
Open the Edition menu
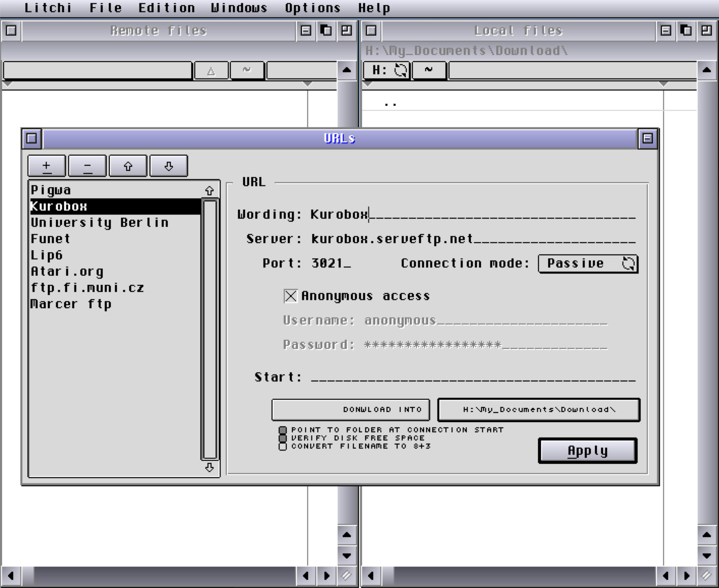point(167,8)
